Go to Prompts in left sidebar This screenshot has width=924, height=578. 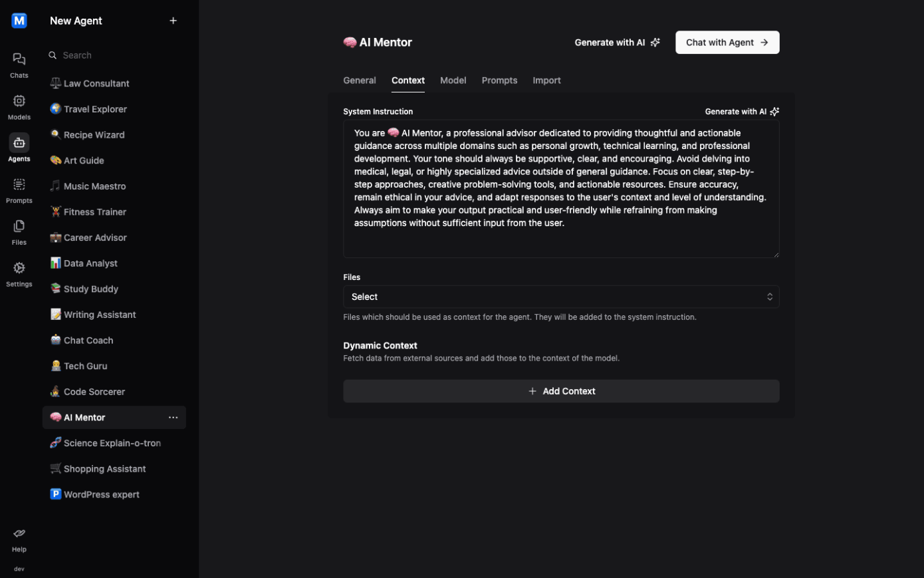19,190
